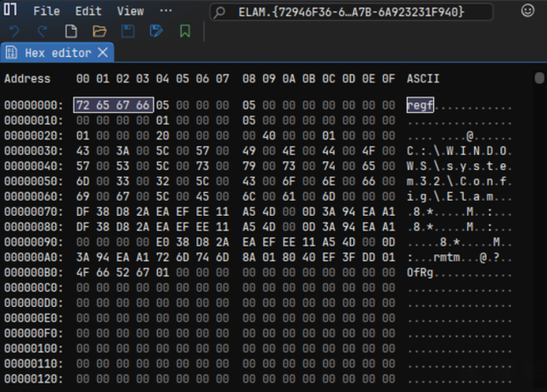Add a bookmark with the green bookmark icon
Screen dimensions: 547x392
[185, 32]
